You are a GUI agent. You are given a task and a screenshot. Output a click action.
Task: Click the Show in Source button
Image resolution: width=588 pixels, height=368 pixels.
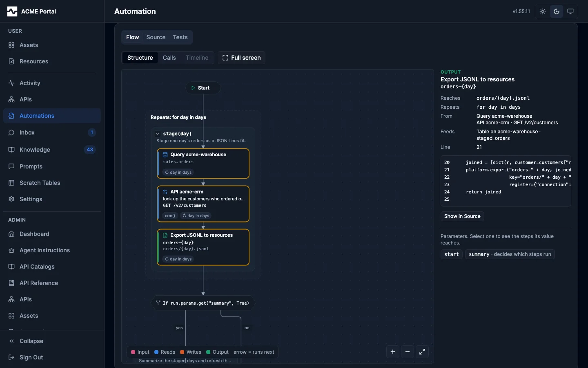tap(462, 216)
